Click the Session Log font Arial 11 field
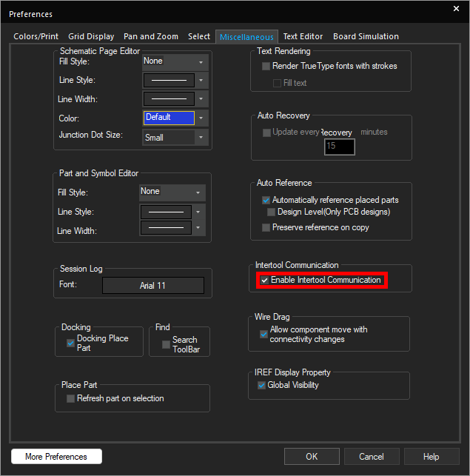This screenshot has width=470, height=476. click(152, 286)
